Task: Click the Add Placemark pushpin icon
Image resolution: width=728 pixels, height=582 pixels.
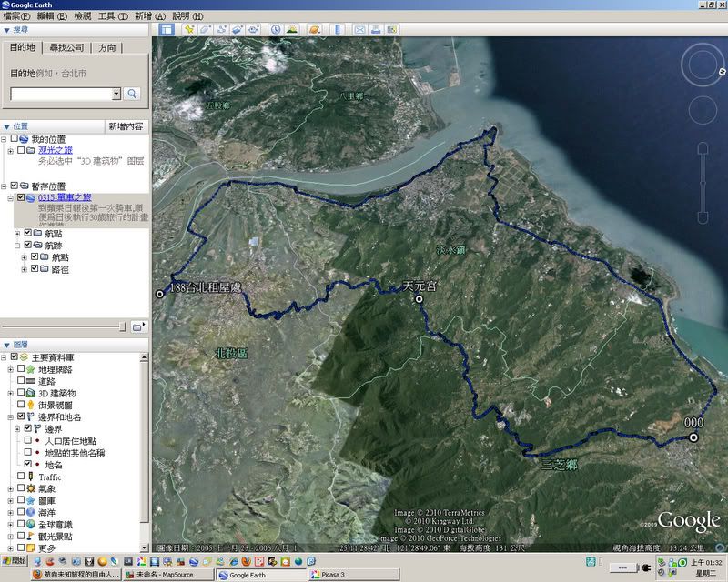Action: [x=188, y=29]
